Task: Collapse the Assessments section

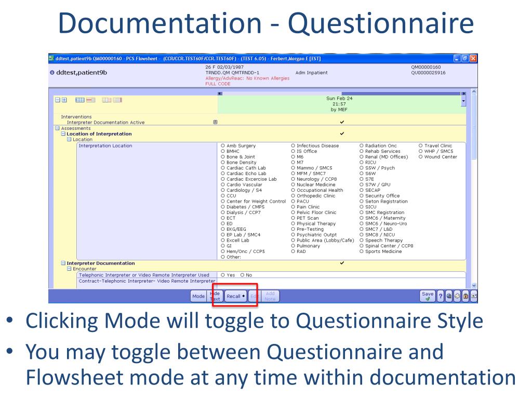Action: (57, 128)
